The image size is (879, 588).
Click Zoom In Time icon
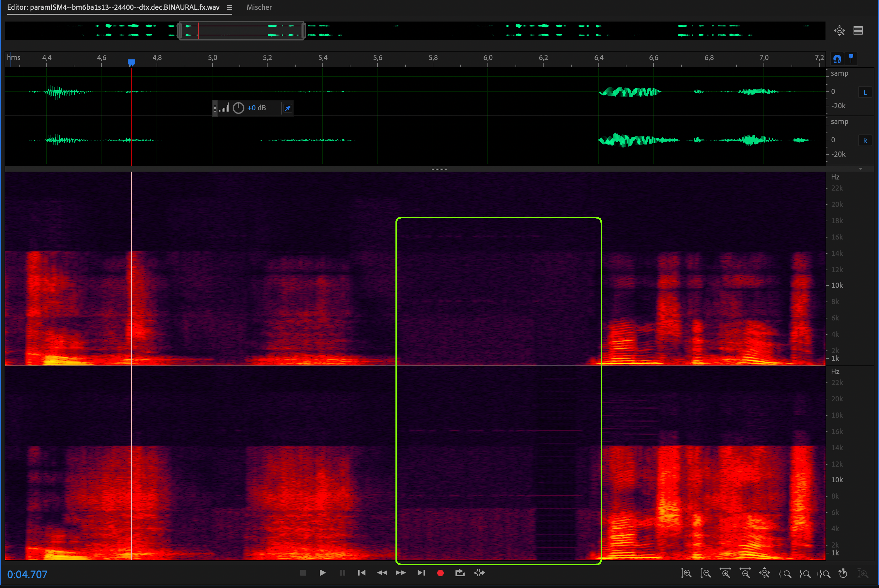[725, 573]
